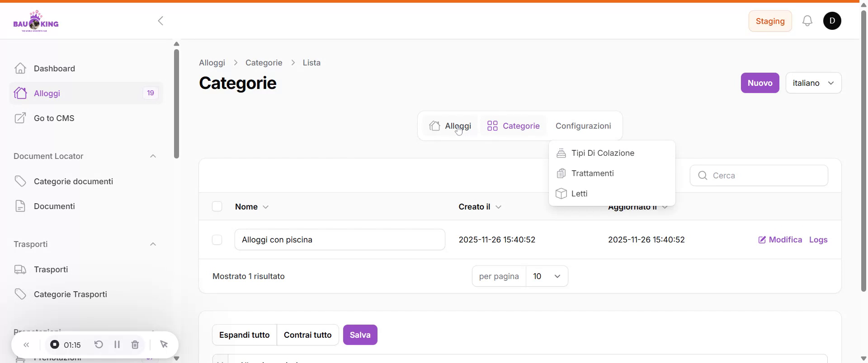The width and height of the screenshot is (868, 363).
Task: Stop the recording at 01:15
Action: (x=55, y=345)
